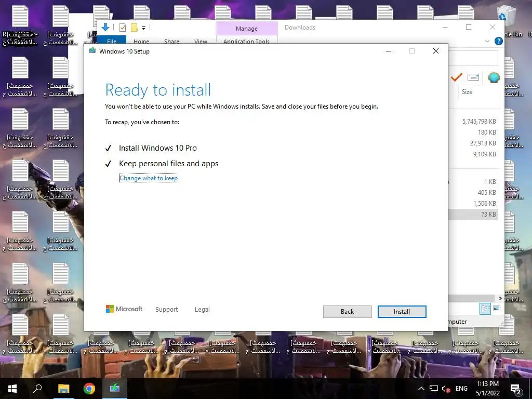Sort by the Size column header

pyautogui.click(x=467, y=92)
